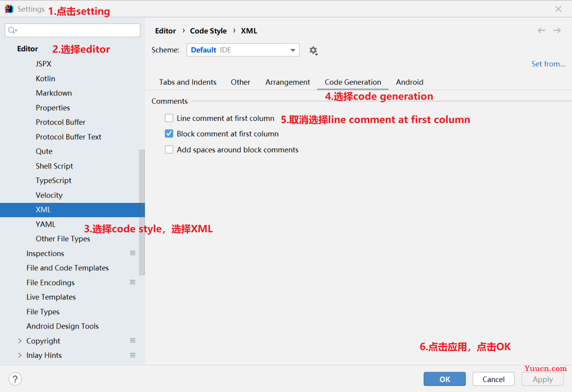Select Editor in the settings tree
The width and height of the screenshot is (572, 392).
(28, 49)
